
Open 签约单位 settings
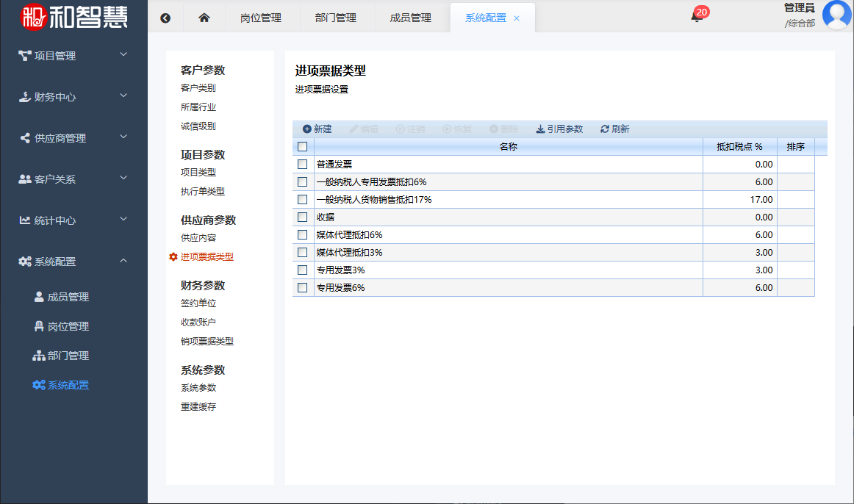pyautogui.click(x=198, y=303)
